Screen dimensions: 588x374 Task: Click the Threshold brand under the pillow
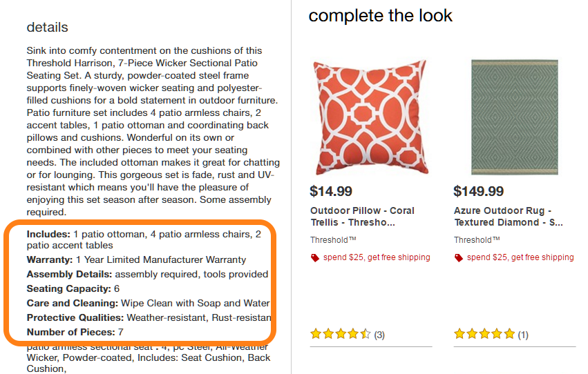click(333, 240)
